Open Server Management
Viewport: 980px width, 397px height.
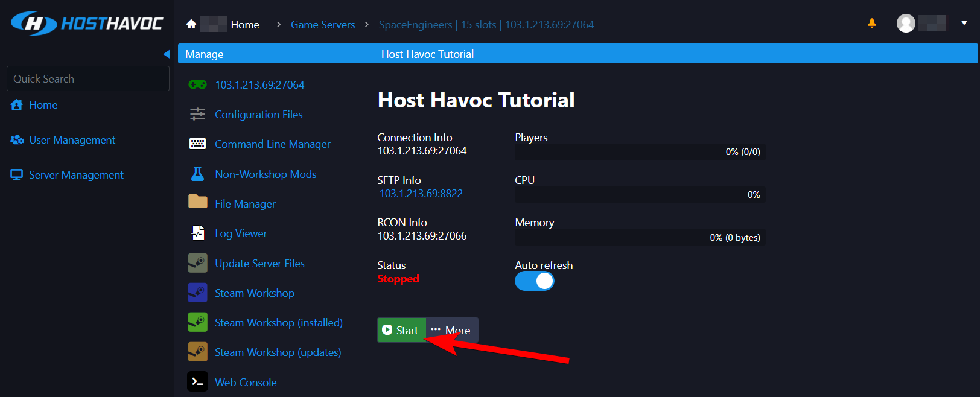tap(76, 175)
